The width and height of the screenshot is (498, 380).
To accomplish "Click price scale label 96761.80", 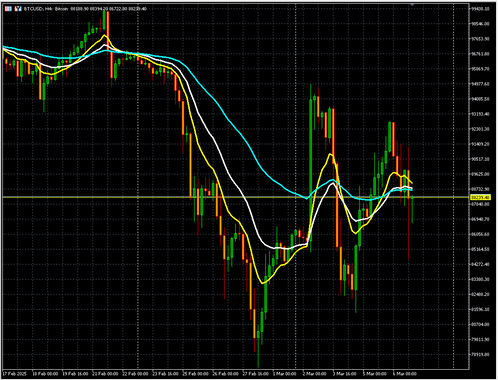I will pos(480,54).
